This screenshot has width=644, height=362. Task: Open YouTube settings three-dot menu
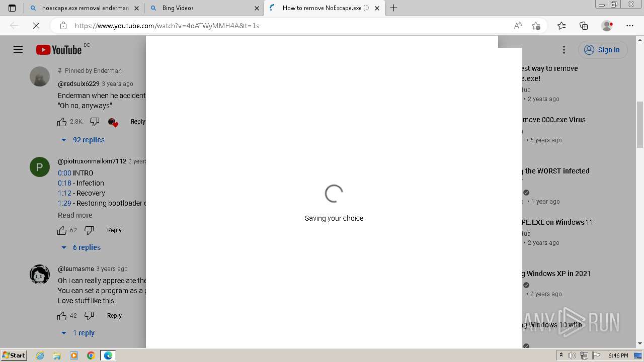[x=564, y=49]
